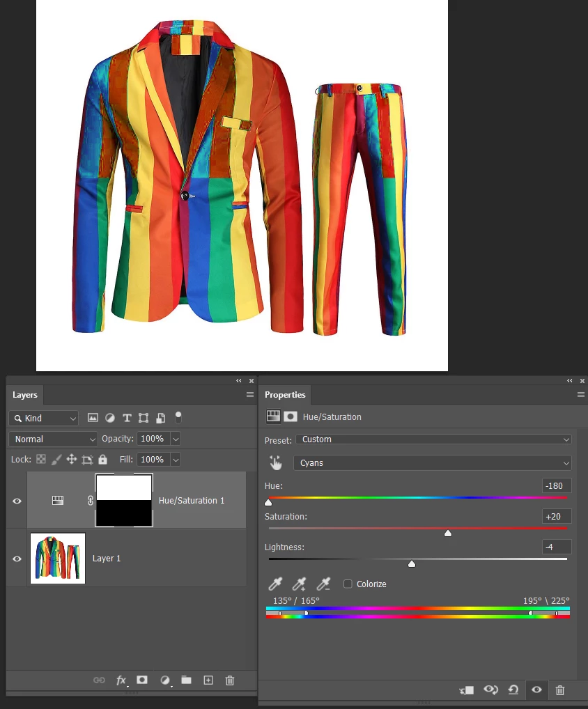Click the Hue slider handle
The width and height of the screenshot is (588, 709).
pyautogui.click(x=268, y=502)
